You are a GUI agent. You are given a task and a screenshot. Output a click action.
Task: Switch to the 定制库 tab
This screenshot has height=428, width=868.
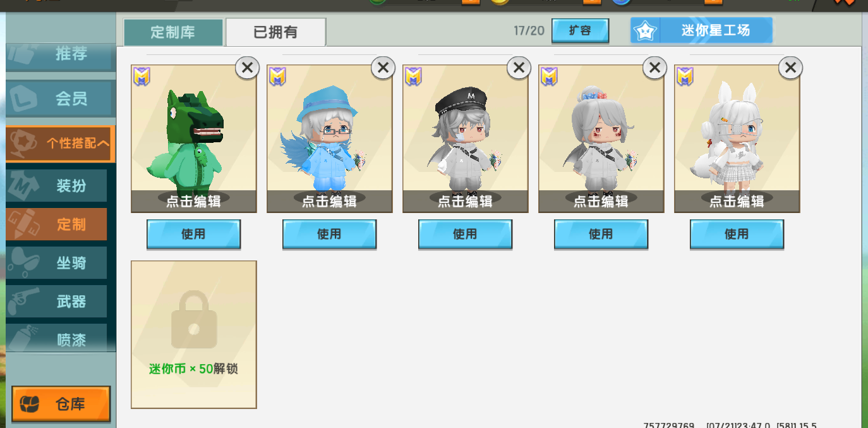point(173,32)
